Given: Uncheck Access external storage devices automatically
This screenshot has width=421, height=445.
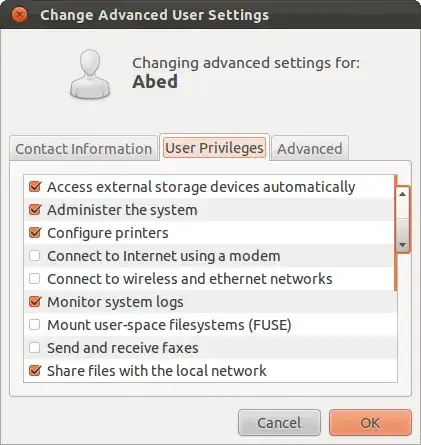Looking at the screenshot, I should pos(35,187).
